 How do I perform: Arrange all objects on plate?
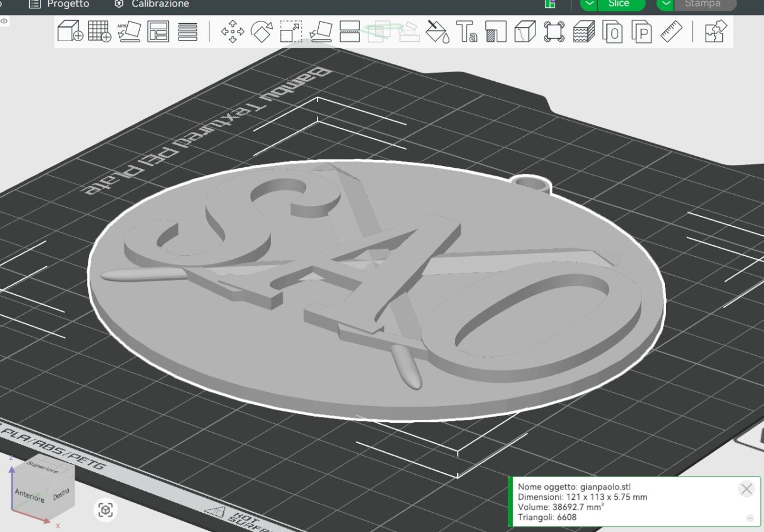point(158,31)
